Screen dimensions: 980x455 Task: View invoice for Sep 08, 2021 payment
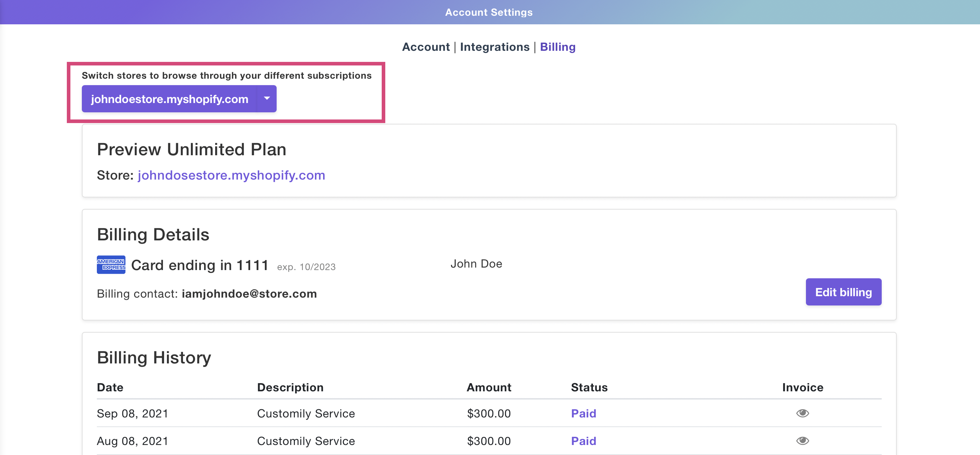pos(802,413)
